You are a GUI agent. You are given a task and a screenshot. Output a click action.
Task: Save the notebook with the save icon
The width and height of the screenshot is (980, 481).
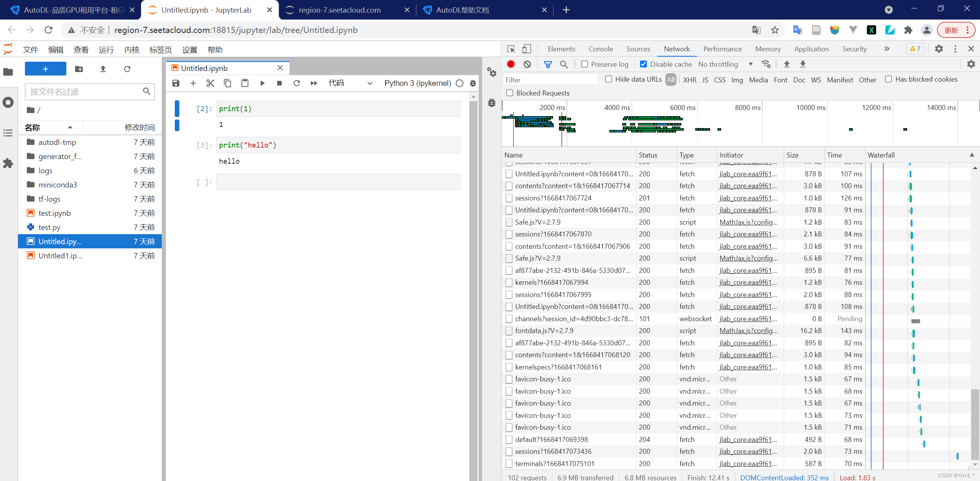176,83
